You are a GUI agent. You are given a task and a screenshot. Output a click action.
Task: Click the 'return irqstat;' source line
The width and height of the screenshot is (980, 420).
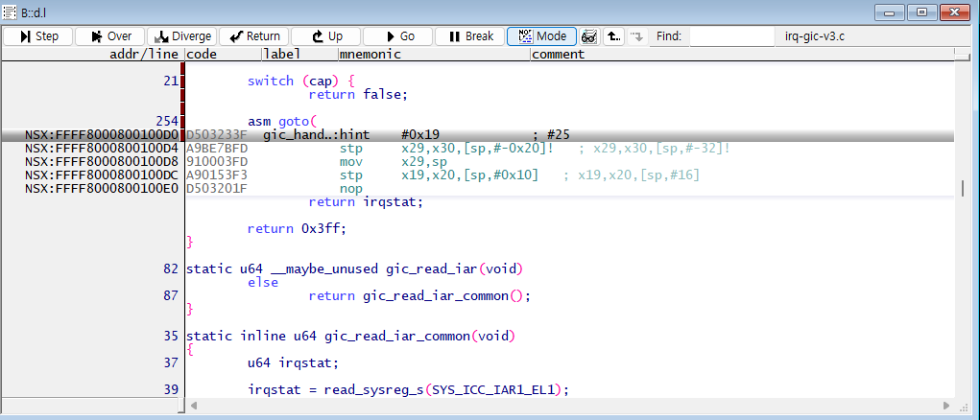click(x=366, y=201)
